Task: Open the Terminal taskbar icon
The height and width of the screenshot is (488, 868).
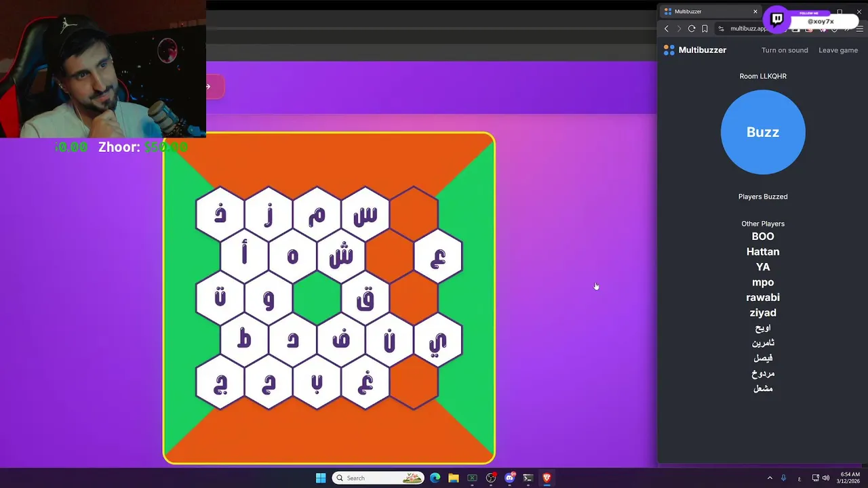Action: pos(528,478)
